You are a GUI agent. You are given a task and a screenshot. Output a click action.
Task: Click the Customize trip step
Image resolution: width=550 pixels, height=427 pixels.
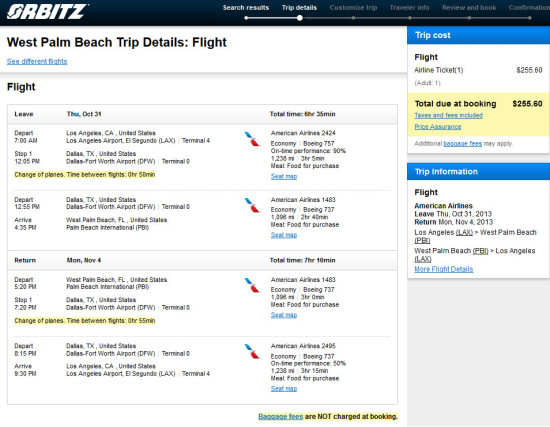[353, 8]
